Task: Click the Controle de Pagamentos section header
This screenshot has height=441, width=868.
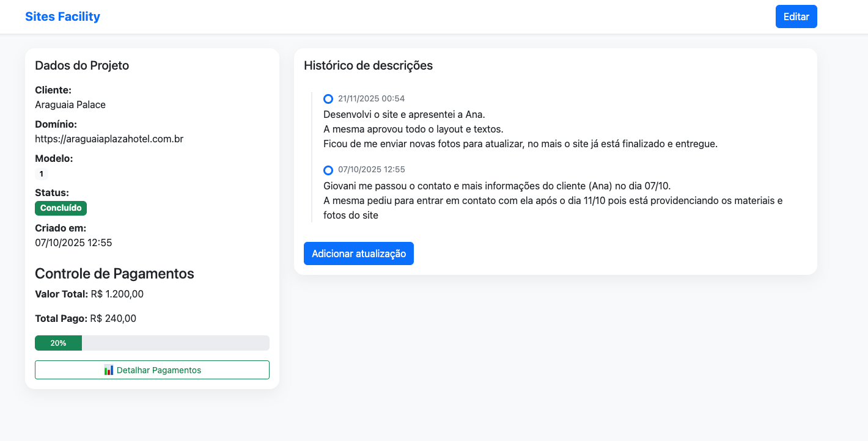Action: [x=114, y=274]
